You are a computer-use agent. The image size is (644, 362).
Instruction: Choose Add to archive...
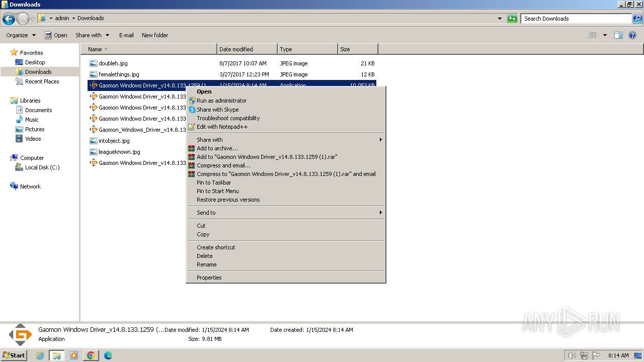point(286,148)
